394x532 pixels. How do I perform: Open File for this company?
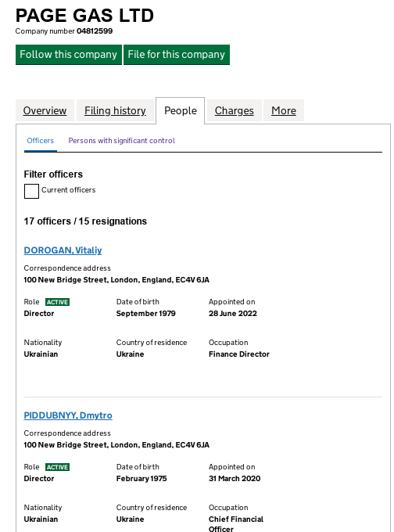click(177, 55)
